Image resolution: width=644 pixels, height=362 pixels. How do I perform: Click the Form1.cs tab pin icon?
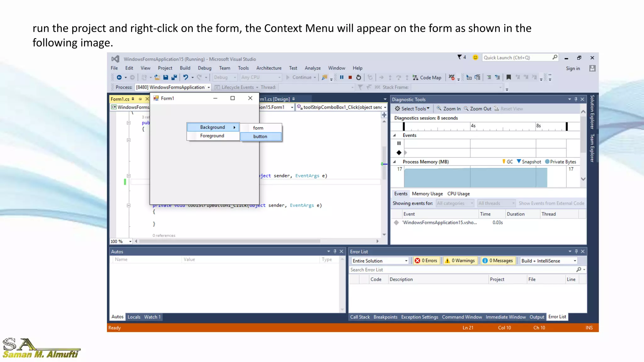140,99
